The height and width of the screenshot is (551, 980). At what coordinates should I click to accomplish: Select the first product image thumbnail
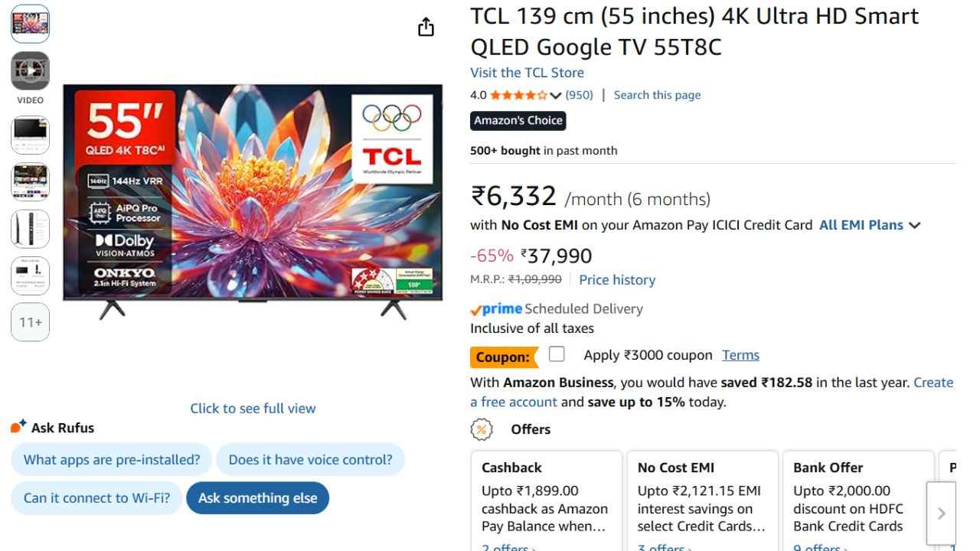click(x=30, y=24)
